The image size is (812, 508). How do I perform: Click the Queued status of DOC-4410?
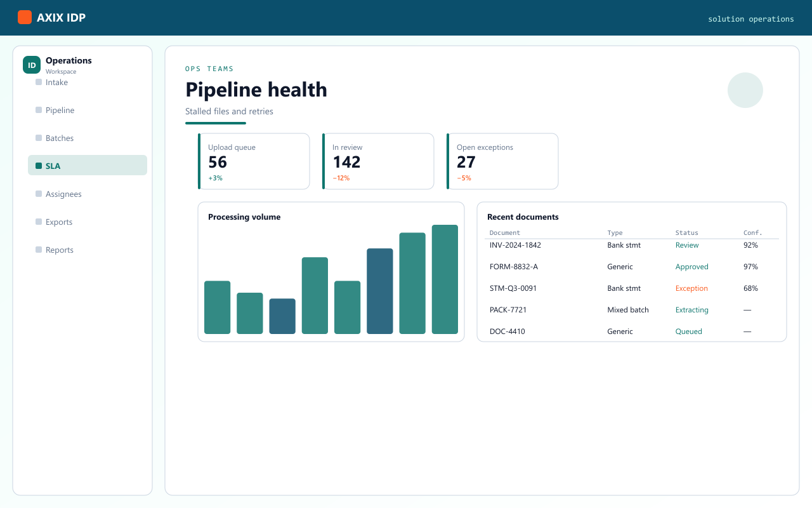point(689,331)
